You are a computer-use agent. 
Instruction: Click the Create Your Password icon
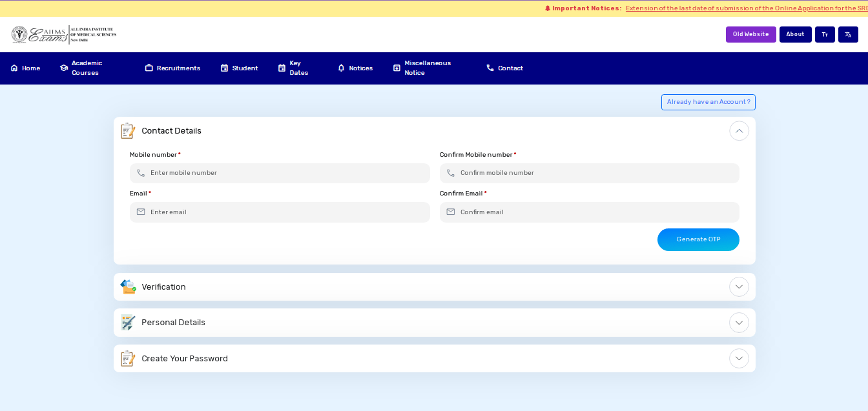click(128, 359)
